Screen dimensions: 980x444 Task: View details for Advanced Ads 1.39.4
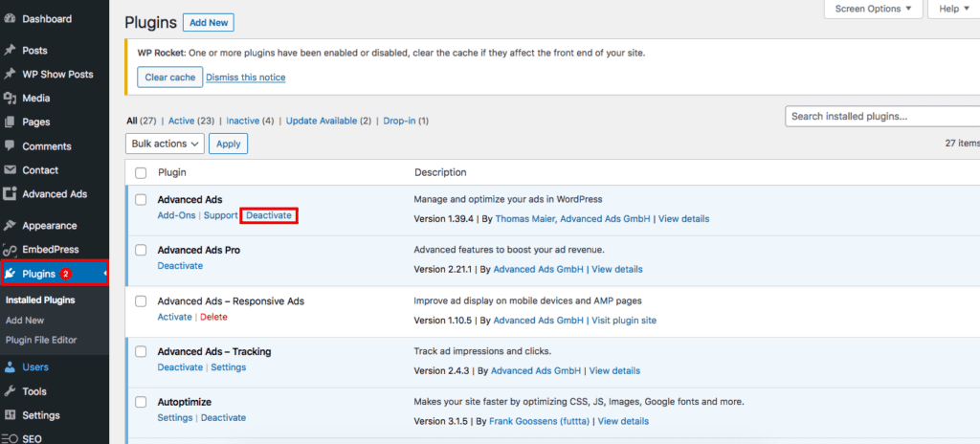683,219
